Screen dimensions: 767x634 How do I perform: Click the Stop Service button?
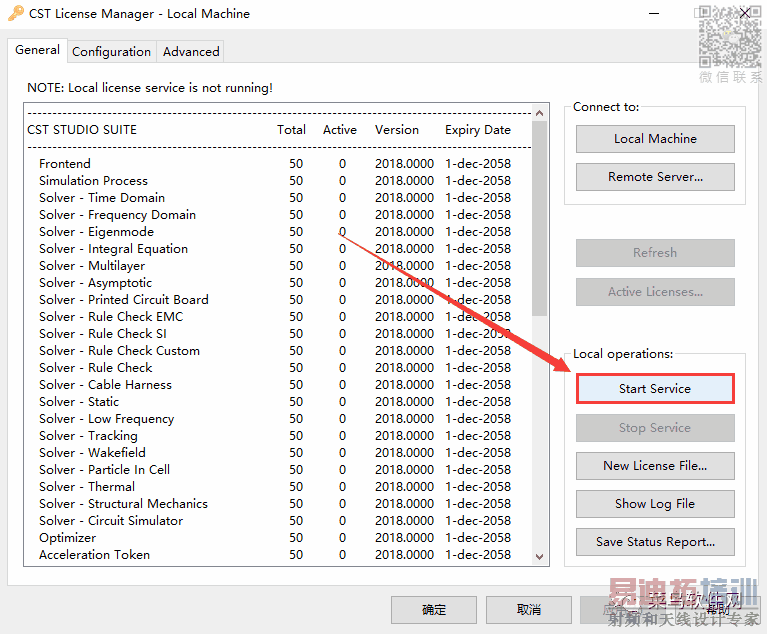[655, 428]
